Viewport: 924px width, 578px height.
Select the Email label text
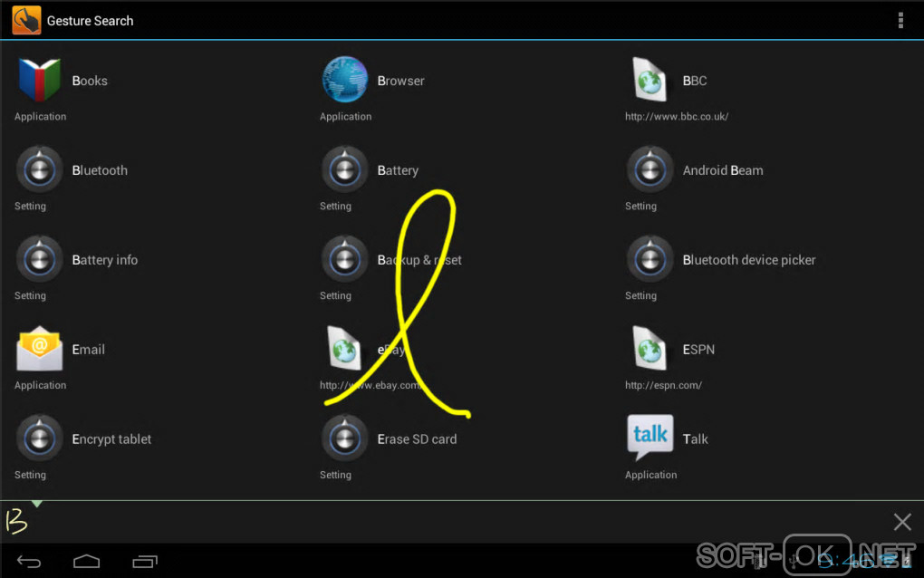coord(89,350)
